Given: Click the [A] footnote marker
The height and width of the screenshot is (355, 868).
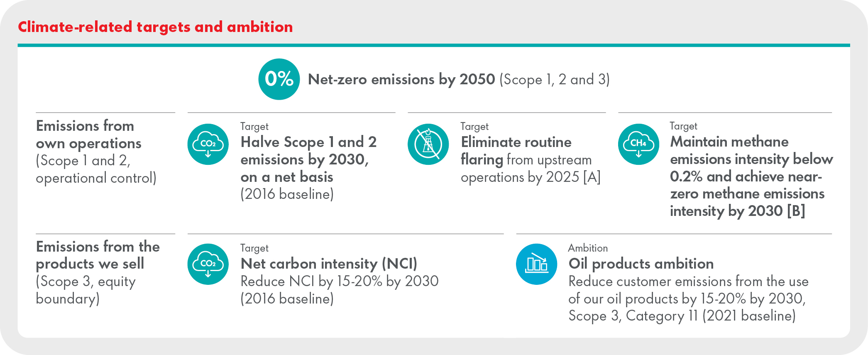Looking at the screenshot, I should point(592,177).
